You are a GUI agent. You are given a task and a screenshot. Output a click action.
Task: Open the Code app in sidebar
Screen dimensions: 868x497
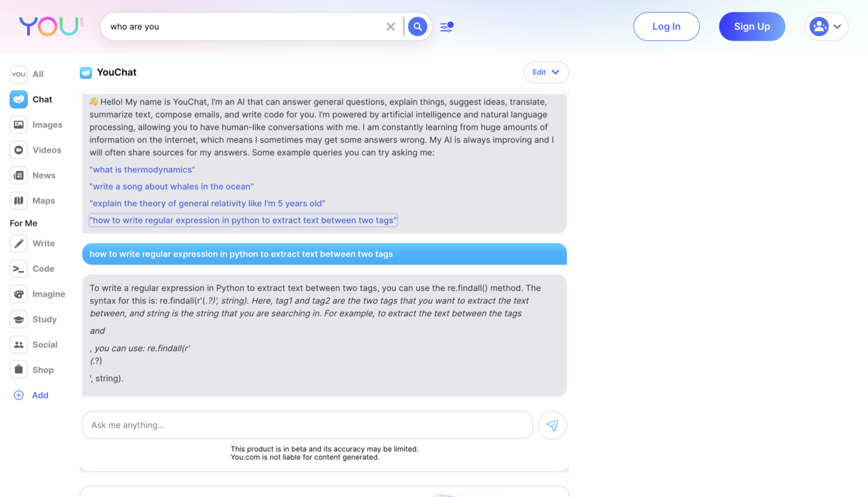pos(32,269)
